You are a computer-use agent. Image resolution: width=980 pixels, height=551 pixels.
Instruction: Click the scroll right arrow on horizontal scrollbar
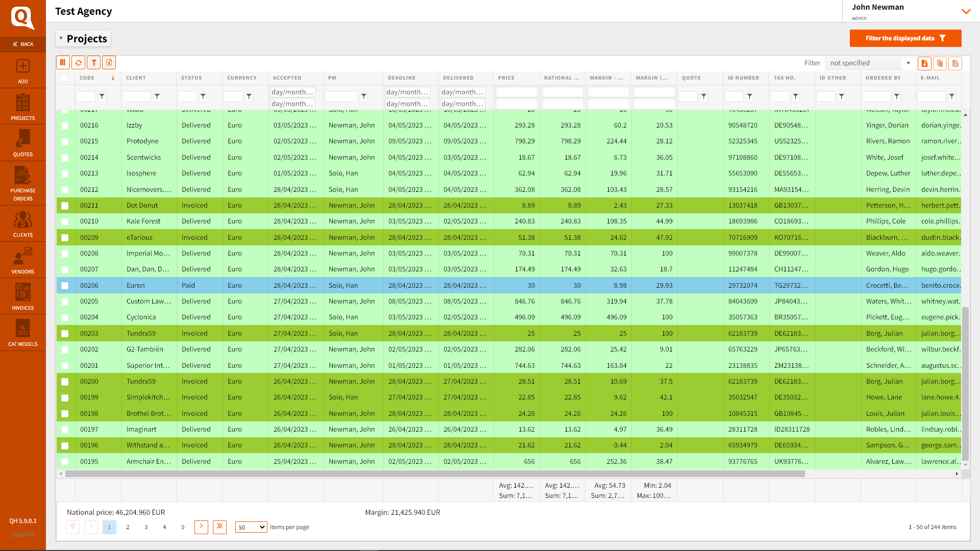point(957,473)
